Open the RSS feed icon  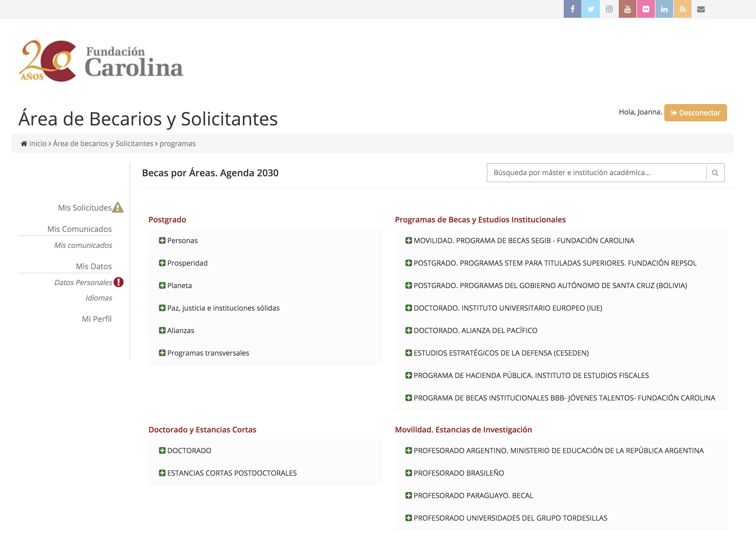pyautogui.click(x=682, y=9)
